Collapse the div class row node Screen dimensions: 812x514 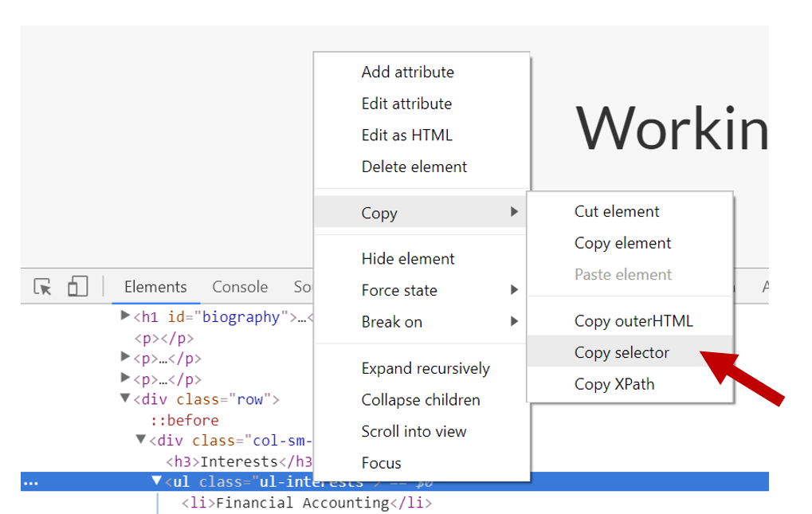[125, 399]
